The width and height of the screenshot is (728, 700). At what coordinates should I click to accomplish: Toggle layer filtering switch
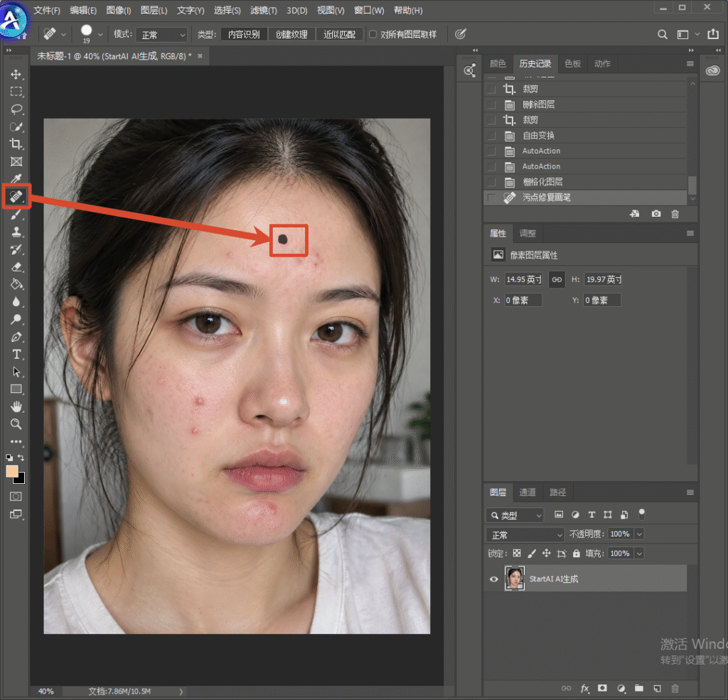pos(642,514)
